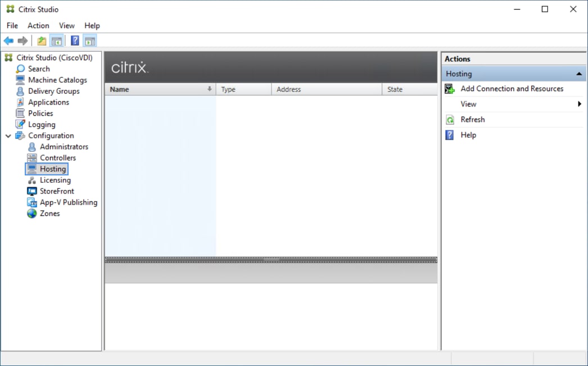
Task: Sort by the State column header
Action: tap(409, 89)
